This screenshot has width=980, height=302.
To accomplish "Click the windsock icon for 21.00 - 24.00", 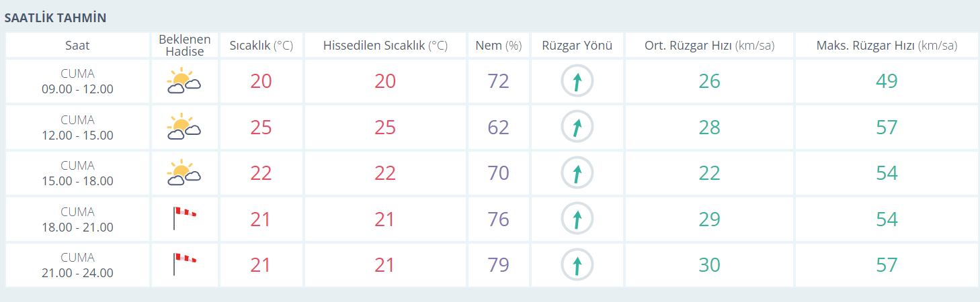I will [184, 264].
